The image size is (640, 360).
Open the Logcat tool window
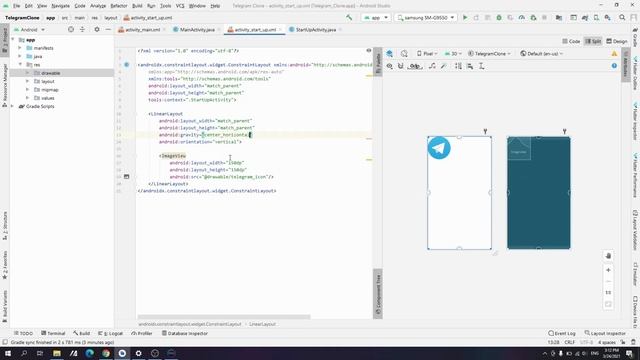point(110,333)
